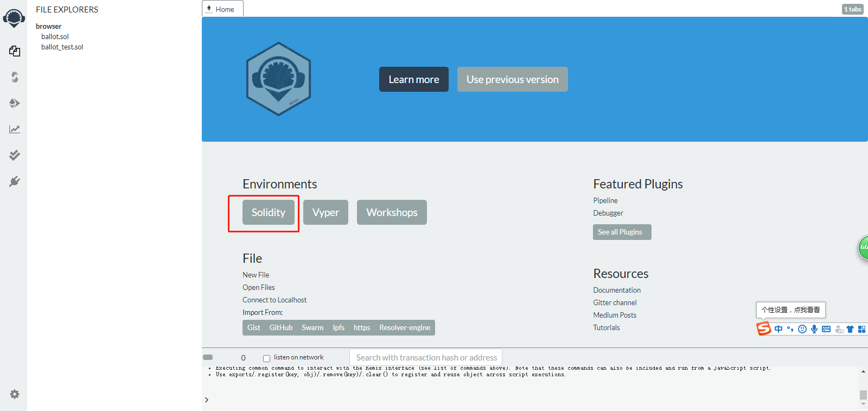Open the Plugin Manager plug icon
This screenshot has width=868, height=411.
point(15,181)
